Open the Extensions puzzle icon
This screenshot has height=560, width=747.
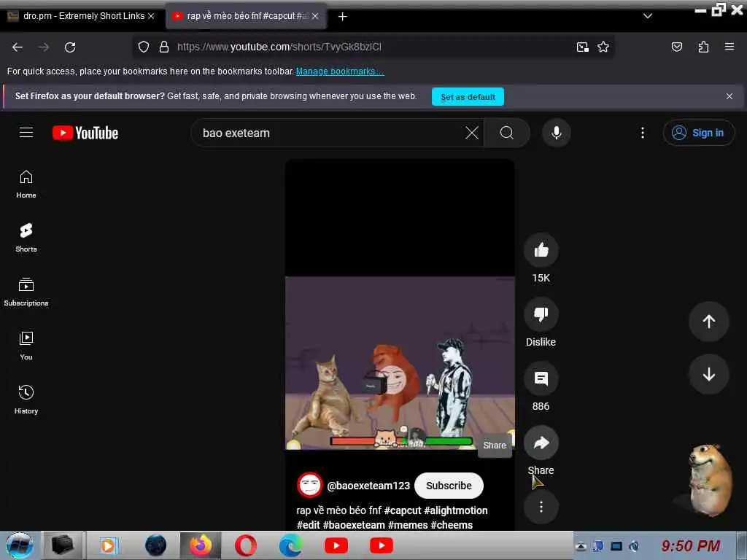click(703, 47)
